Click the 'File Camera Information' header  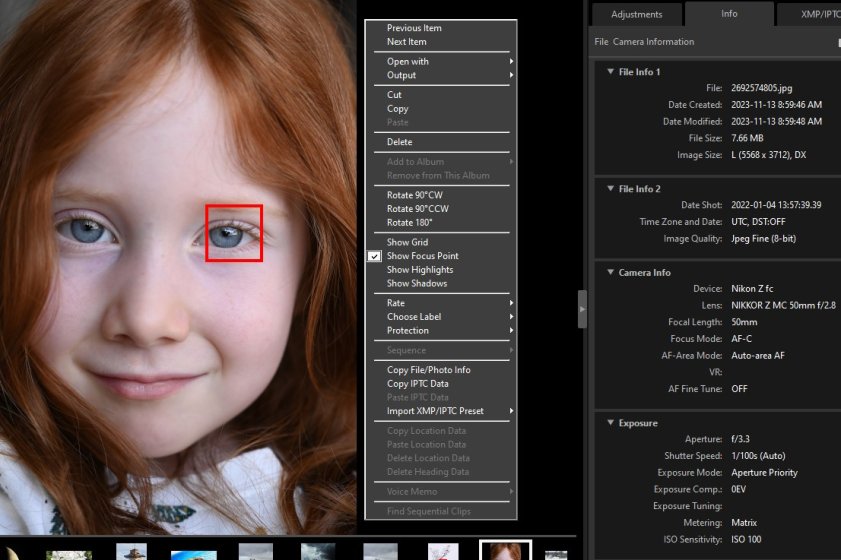tap(644, 42)
